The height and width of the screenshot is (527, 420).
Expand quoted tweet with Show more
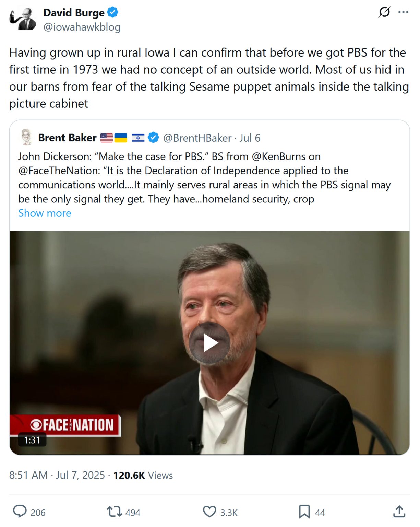coord(45,213)
